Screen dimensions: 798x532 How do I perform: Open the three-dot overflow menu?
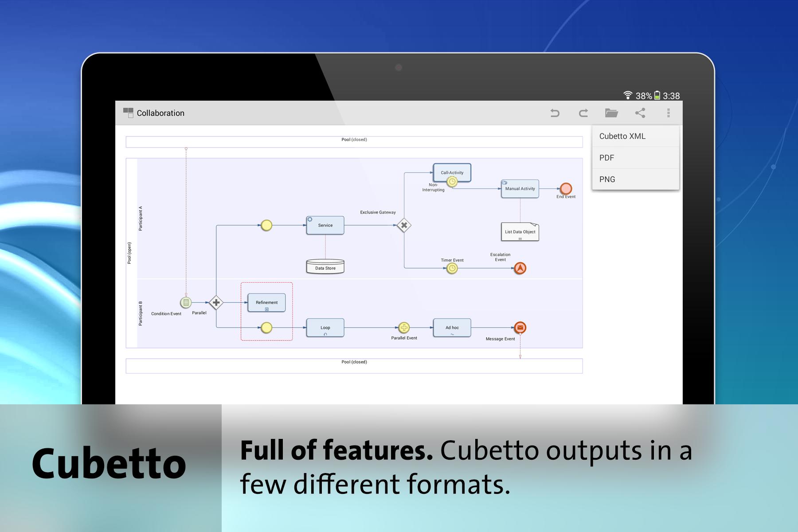[669, 113]
